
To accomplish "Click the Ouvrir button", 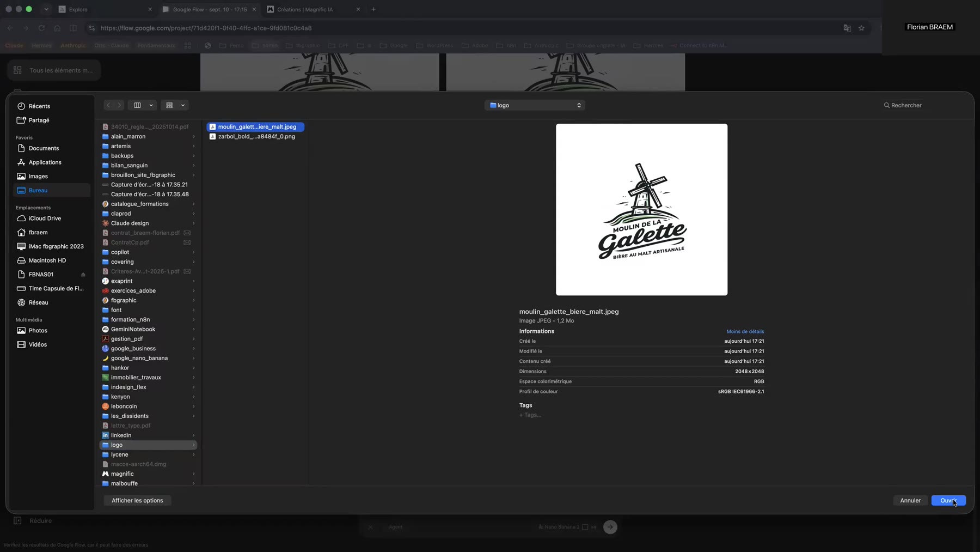I will coord(948,501).
